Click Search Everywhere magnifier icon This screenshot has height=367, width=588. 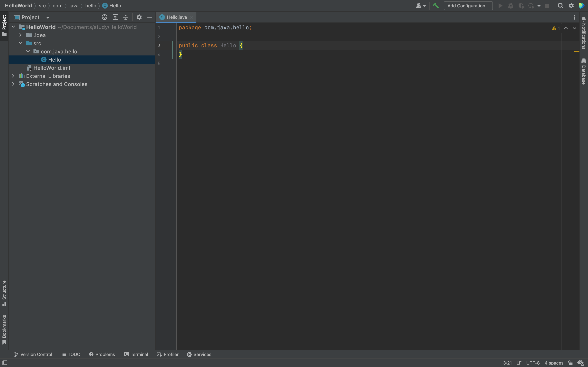point(560,6)
